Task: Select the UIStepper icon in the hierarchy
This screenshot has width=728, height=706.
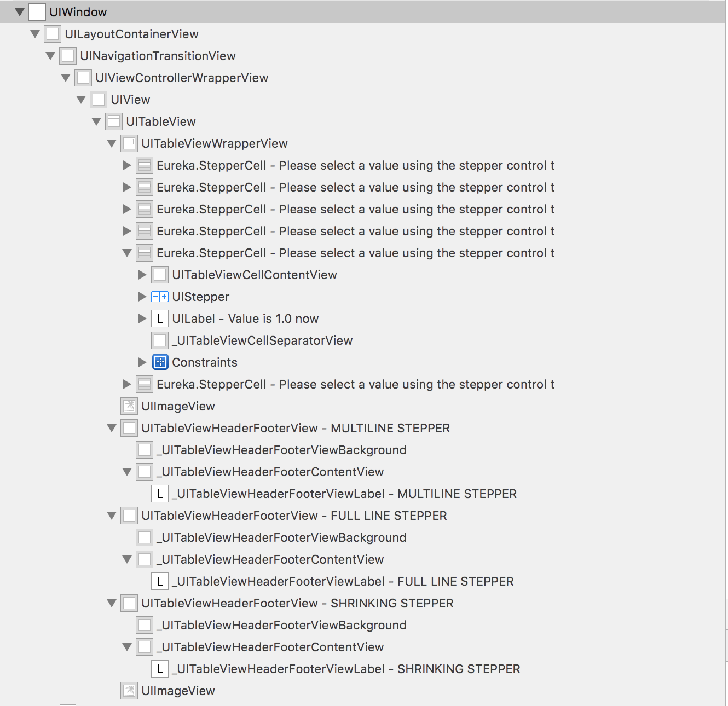Action: click(x=159, y=297)
